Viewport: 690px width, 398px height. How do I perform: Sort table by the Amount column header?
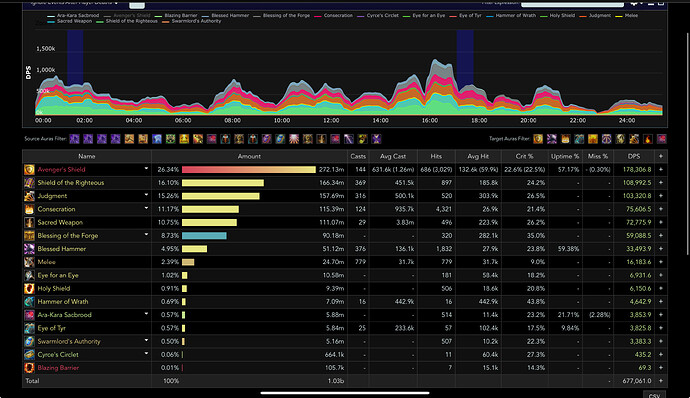tap(249, 156)
